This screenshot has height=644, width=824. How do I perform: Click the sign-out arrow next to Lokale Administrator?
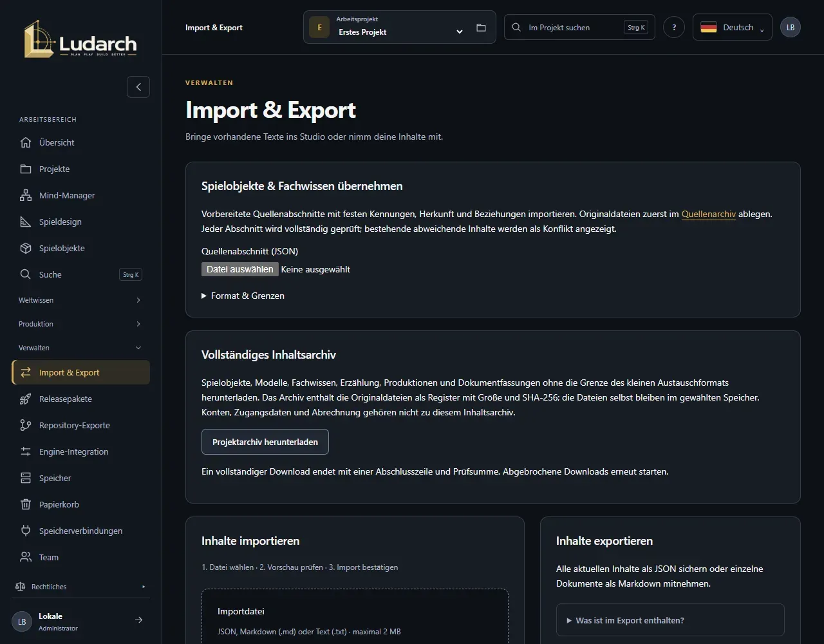(138, 620)
